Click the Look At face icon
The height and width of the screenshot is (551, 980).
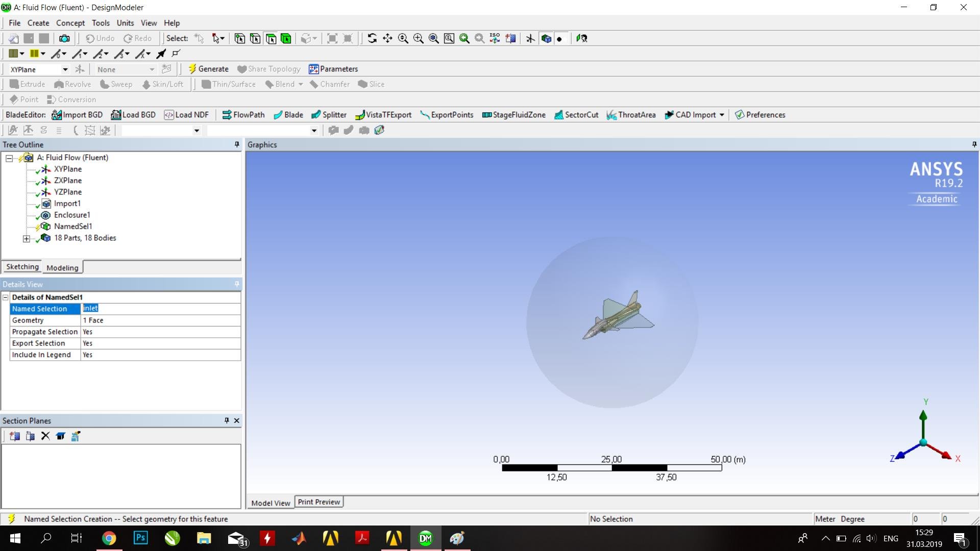click(582, 38)
